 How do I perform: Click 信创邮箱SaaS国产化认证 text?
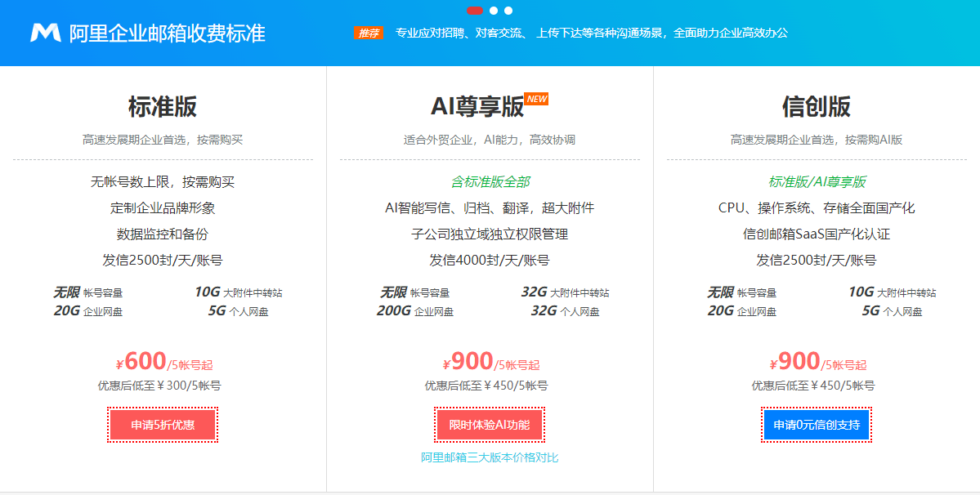[817, 234]
